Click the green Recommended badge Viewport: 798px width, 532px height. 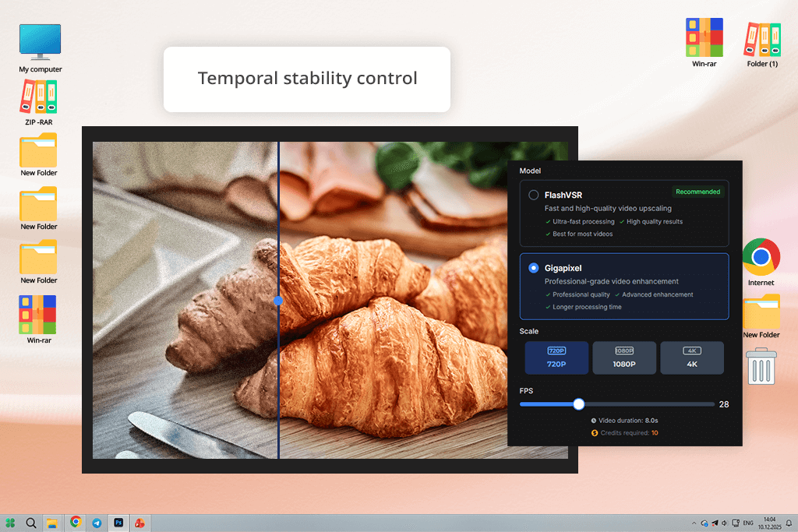point(697,192)
